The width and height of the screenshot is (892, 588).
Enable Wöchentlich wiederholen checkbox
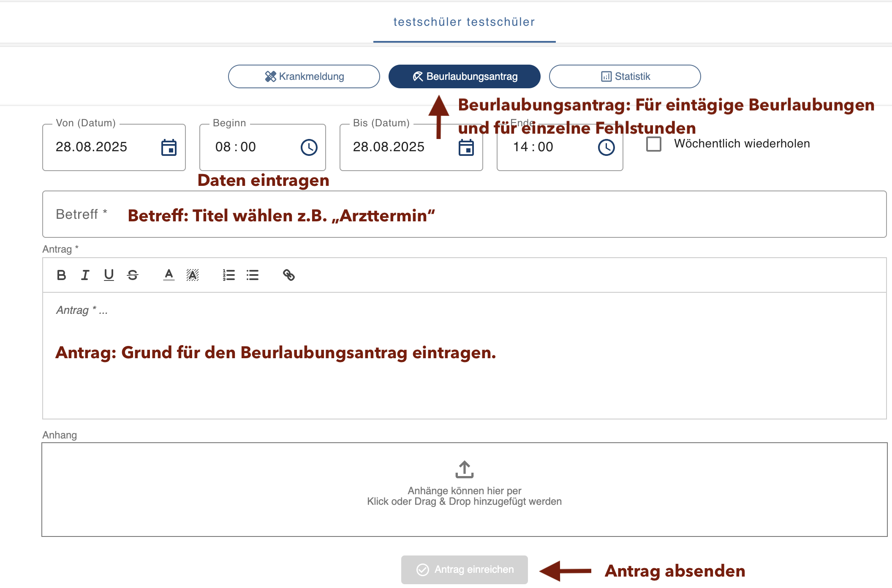coord(654,144)
